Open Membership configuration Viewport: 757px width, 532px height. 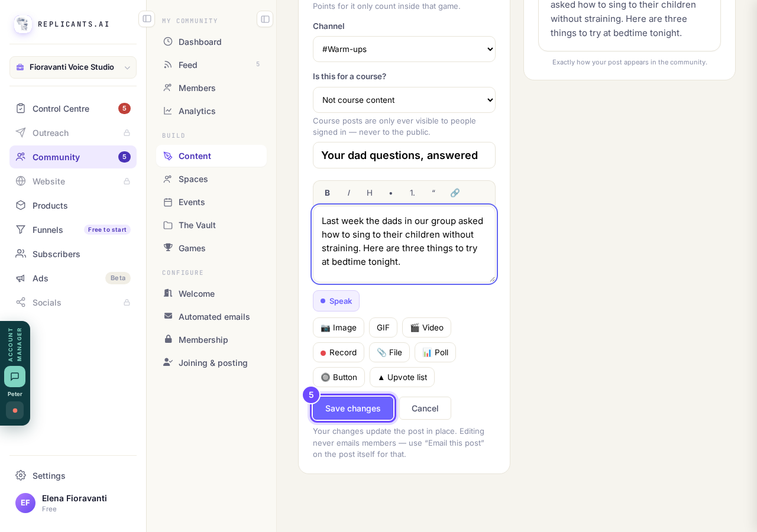(211, 340)
